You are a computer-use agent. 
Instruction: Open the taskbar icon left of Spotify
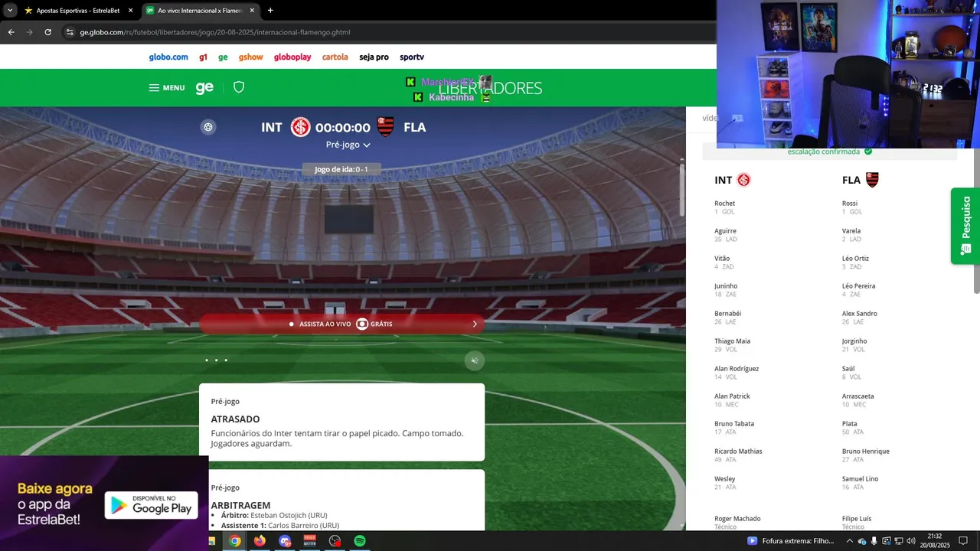[335, 541]
